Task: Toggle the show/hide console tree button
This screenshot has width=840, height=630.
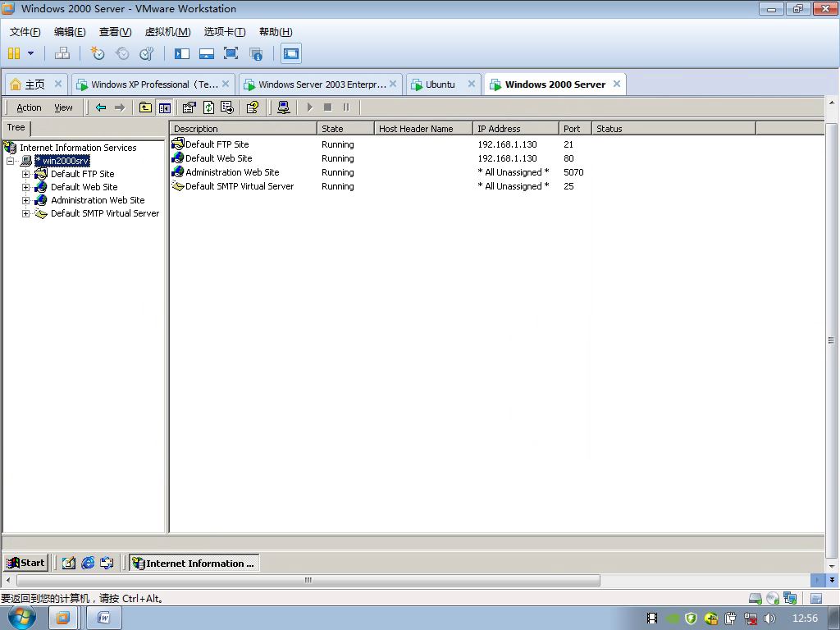Action: [x=164, y=107]
